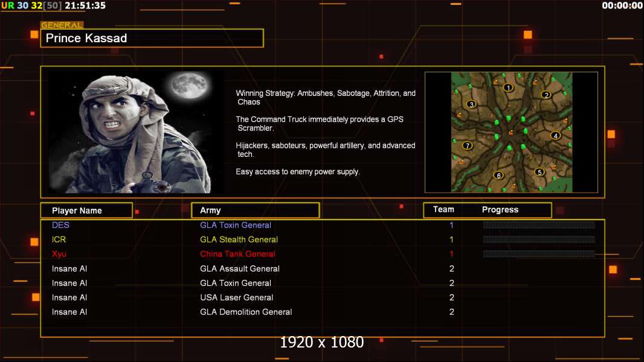Click start position 1 on the minimap
The height and width of the screenshot is (362, 644).
509,87
